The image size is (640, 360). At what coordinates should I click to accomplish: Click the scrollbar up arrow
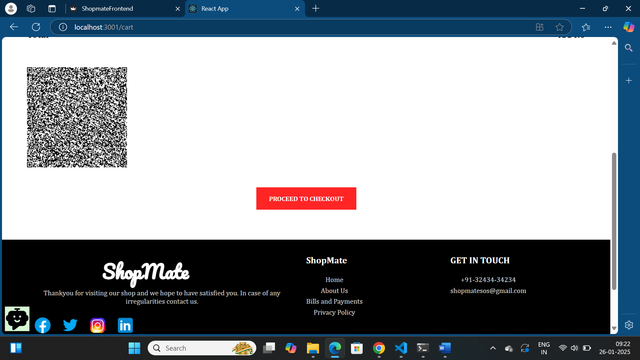[614, 43]
